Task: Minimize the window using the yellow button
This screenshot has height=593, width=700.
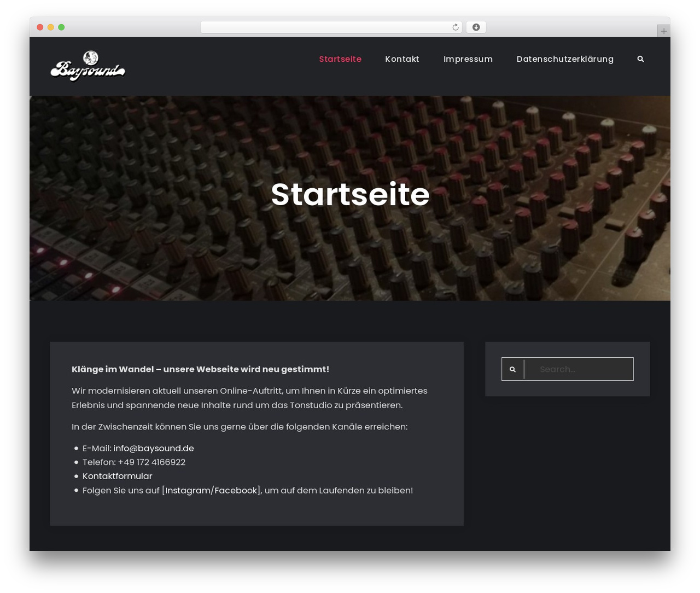Action: coord(50,27)
